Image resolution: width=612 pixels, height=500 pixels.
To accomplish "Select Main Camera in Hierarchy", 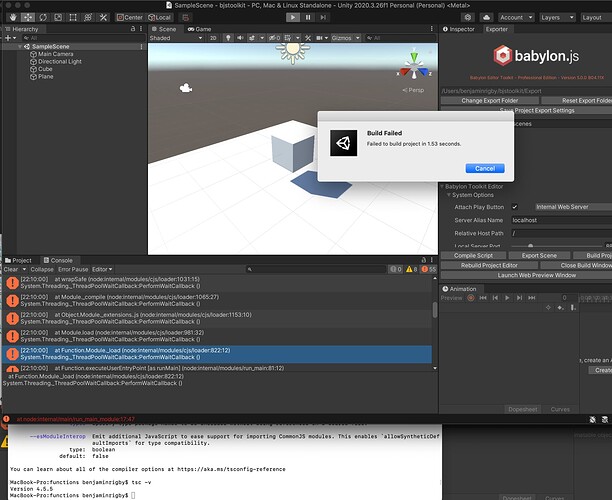I will pos(55,54).
